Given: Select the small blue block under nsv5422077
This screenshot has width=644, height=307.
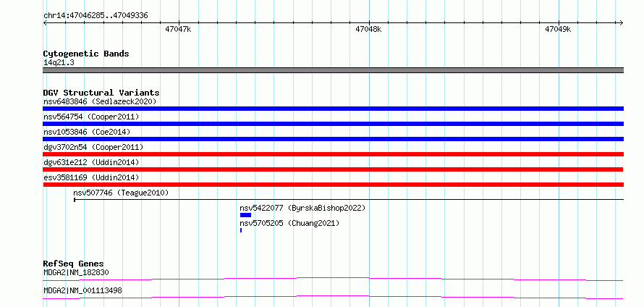Looking at the screenshot, I should click(245, 215).
